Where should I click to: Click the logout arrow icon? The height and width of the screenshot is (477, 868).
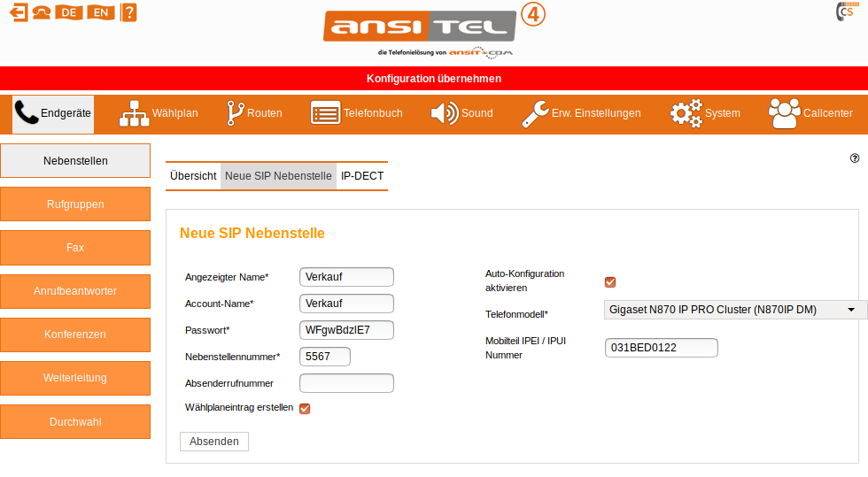(19, 12)
